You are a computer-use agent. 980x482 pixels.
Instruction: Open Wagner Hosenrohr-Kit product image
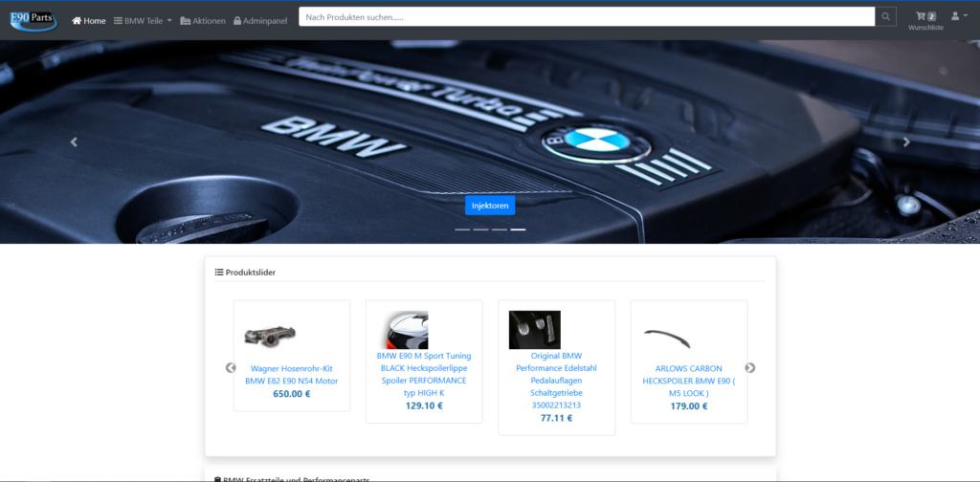270,336
